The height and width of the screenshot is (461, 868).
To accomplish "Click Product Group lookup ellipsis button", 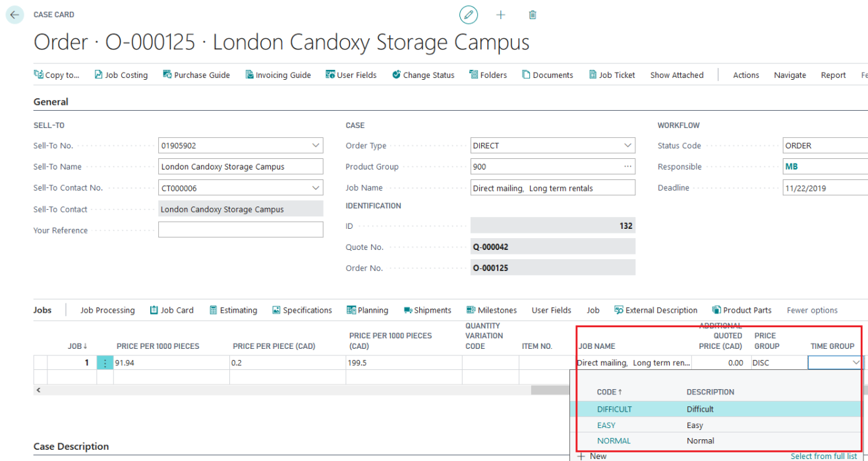I will click(627, 167).
